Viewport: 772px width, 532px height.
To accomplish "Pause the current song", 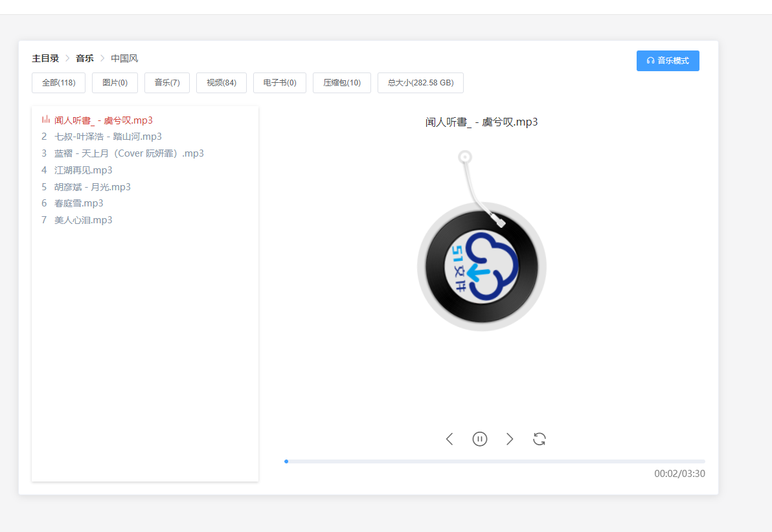I will tap(479, 439).
